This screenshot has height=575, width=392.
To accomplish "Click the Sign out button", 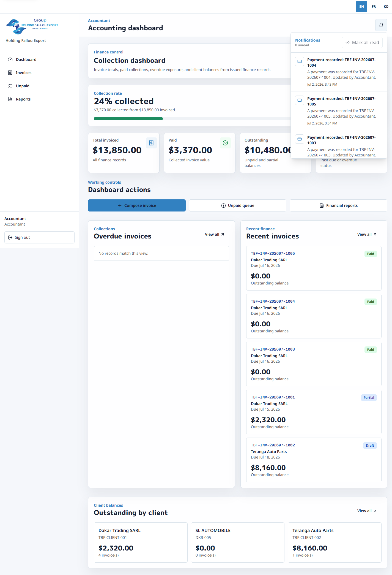I will click(x=39, y=237).
